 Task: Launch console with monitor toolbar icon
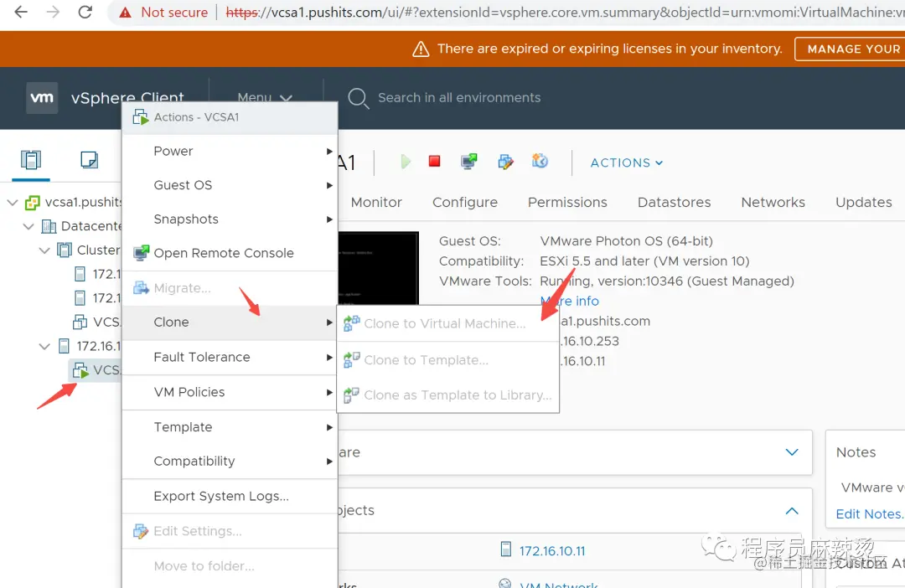[469, 162]
